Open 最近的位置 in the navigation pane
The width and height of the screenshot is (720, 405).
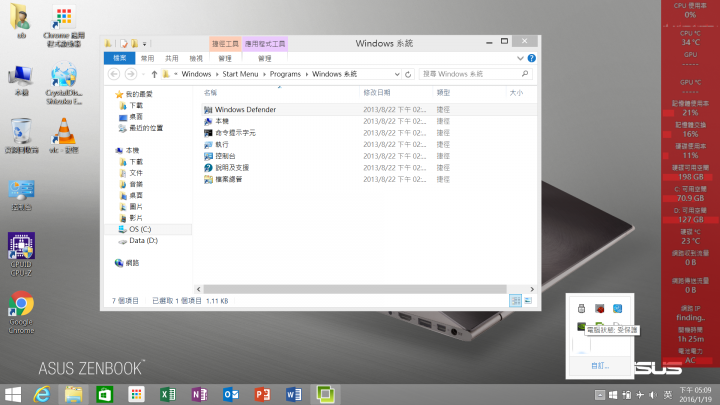point(146,128)
